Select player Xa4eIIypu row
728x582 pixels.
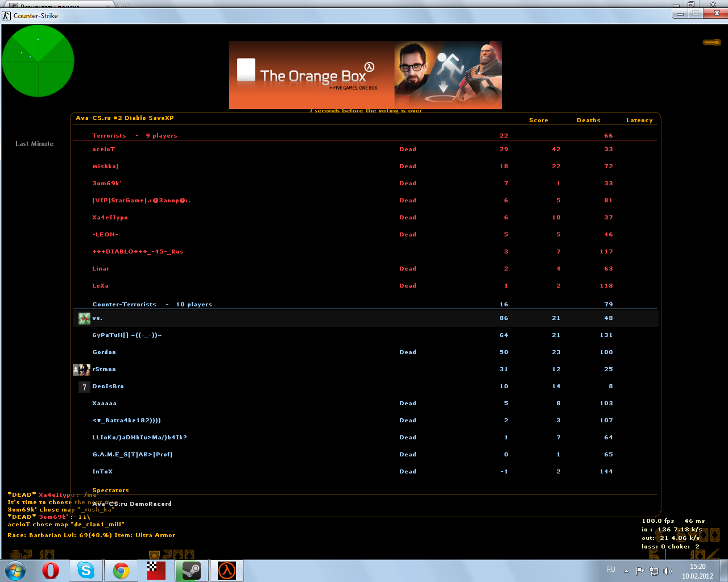365,218
